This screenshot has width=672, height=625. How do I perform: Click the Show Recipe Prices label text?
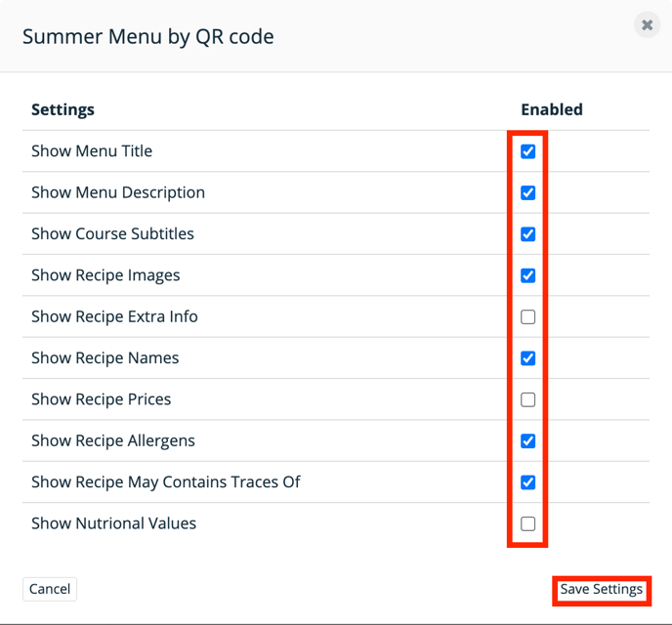(x=102, y=399)
